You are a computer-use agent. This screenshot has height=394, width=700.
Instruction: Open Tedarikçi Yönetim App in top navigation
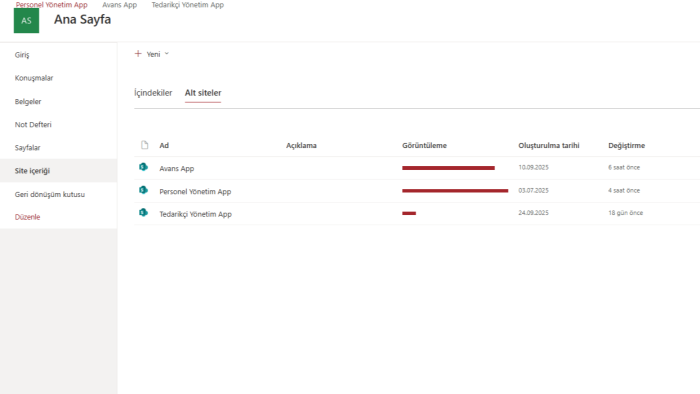(188, 5)
